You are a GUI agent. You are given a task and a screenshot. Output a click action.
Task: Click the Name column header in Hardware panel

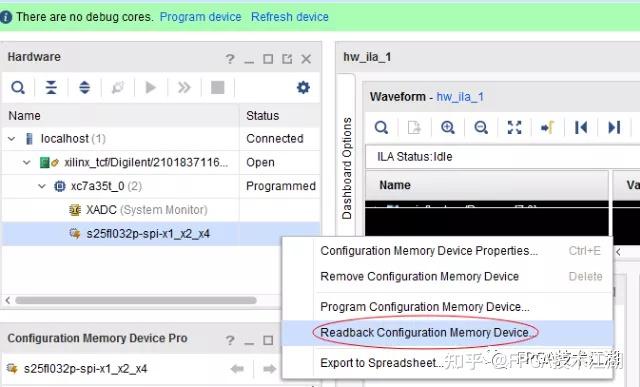point(120,116)
